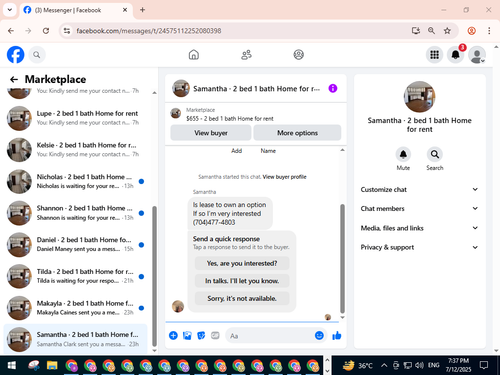
Task: Reload the page in Chrome
Action: (x=46, y=31)
